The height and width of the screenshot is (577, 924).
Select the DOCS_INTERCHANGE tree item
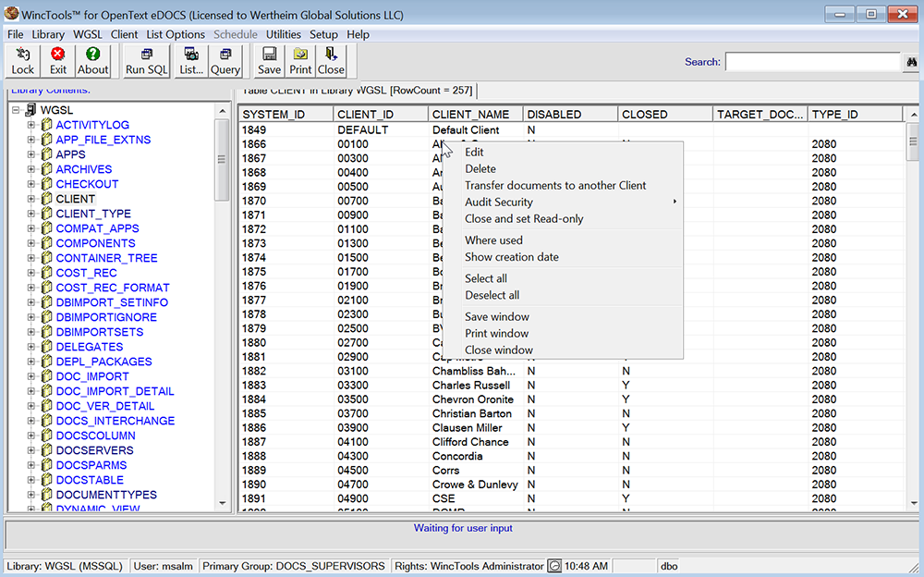pos(115,421)
